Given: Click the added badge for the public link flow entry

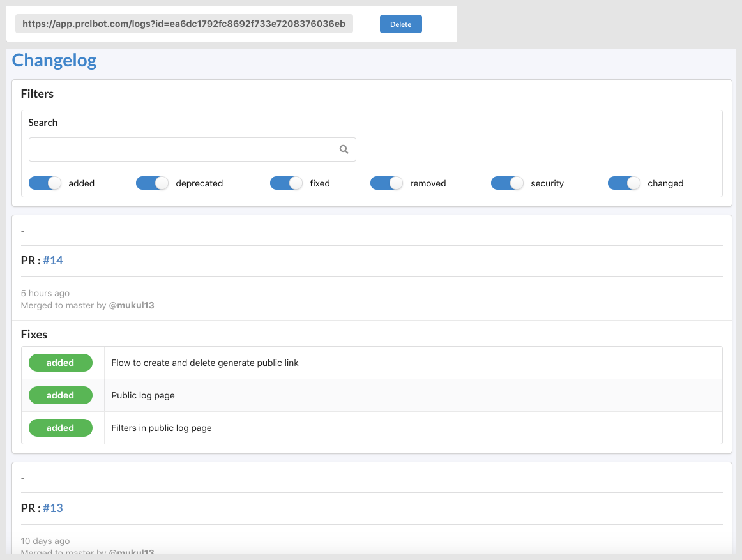Looking at the screenshot, I should pos(61,362).
